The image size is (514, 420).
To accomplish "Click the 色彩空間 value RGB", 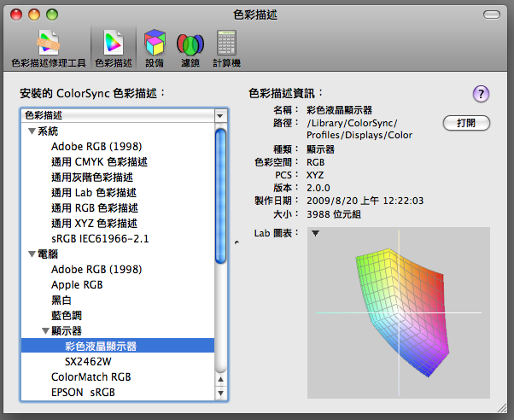I will (x=316, y=162).
